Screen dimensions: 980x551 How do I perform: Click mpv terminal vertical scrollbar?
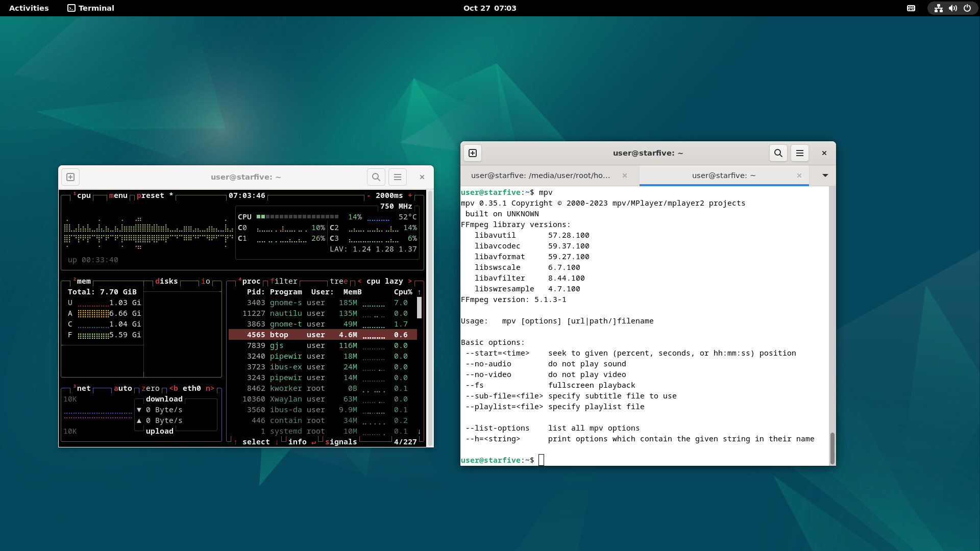coord(832,448)
